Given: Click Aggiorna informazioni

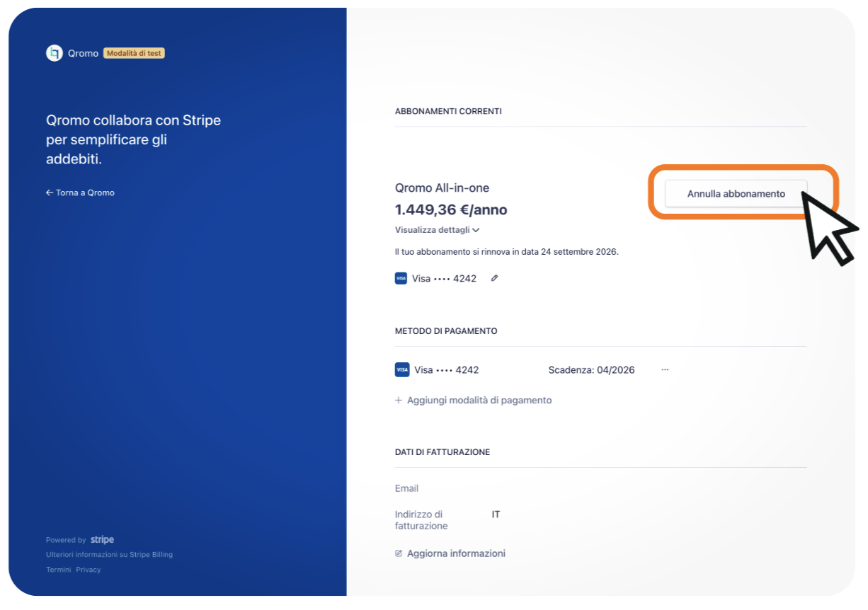Looking at the screenshot, I should [450, 553].
